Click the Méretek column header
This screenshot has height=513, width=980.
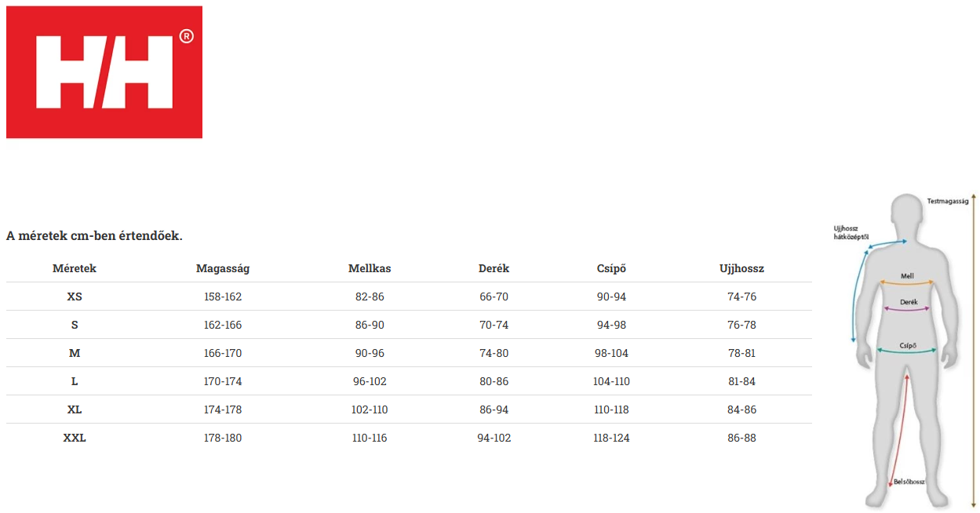click(75, 268)
